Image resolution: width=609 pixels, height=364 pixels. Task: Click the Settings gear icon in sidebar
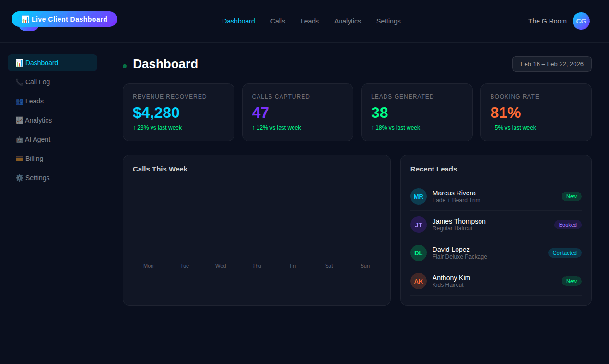tap(19, 178)
